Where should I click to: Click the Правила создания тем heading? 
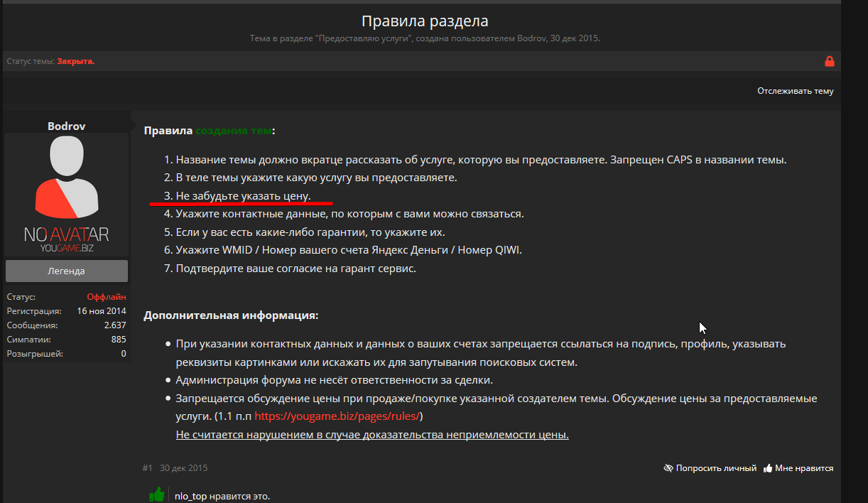[210, 131]
